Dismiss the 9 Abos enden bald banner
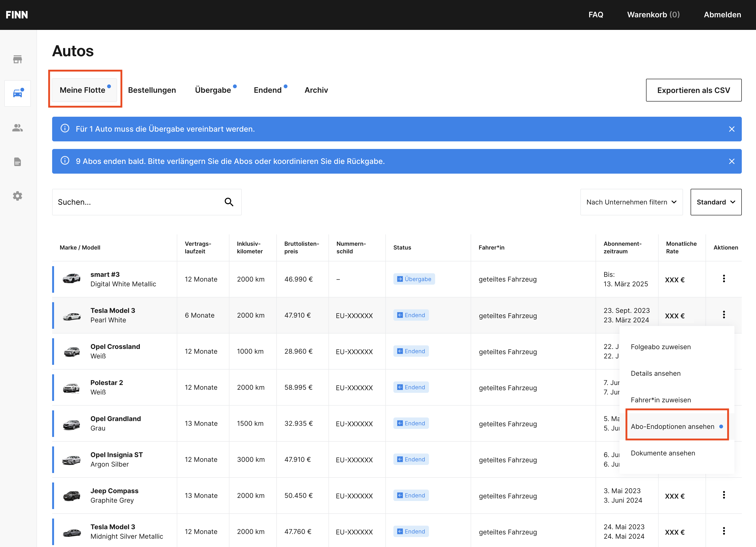The image size is (756, 547). (x=732, y=162)
